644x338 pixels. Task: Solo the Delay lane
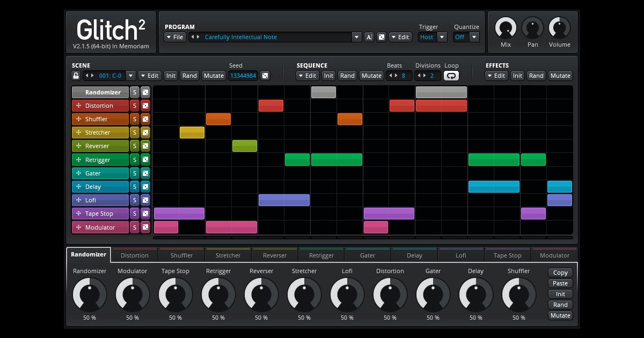click(135, 187)
